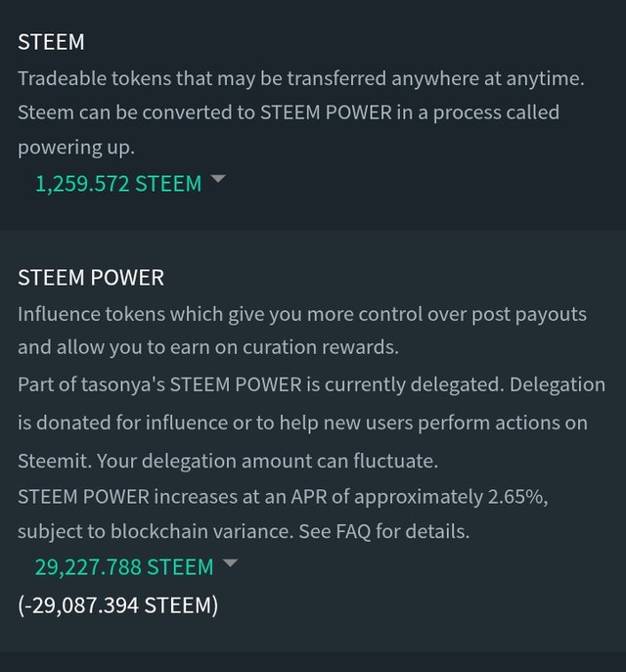Click the 2.65% APR figure
Image resolution: width=626 pixels, height=672 pixels.
[517, 496]
